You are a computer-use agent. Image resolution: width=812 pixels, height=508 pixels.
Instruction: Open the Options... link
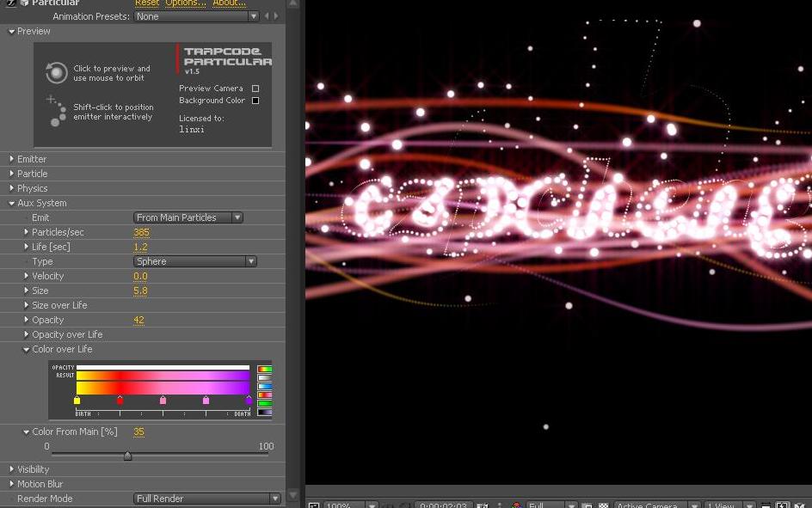[x=185, y=3]
